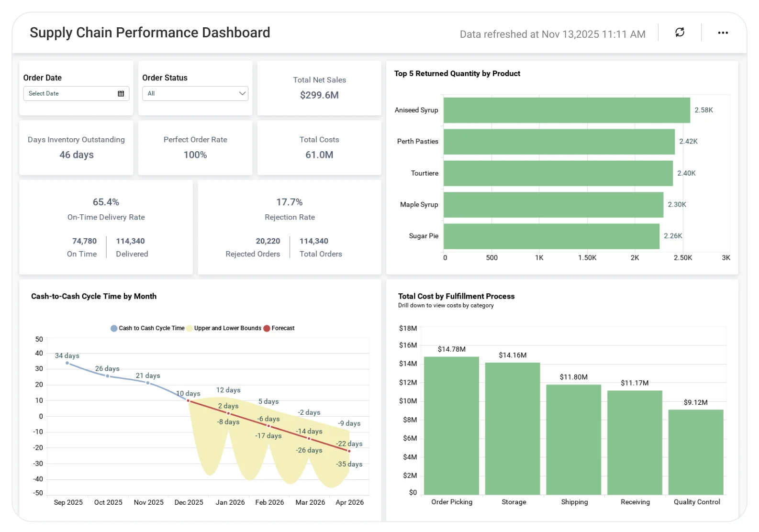
Task: Click the Perfect Order Rate 100% value
Action: [x=195, y=155]
